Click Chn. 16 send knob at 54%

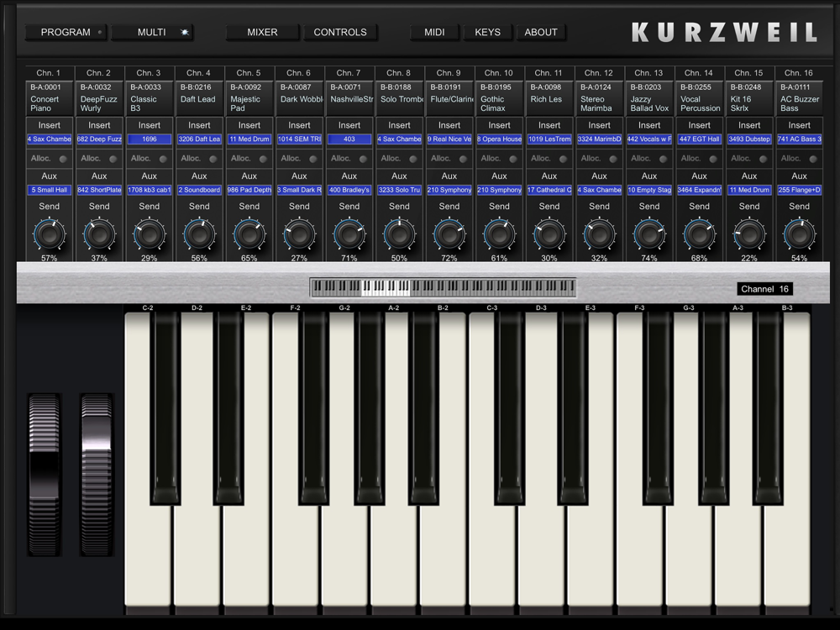point(800,234)
